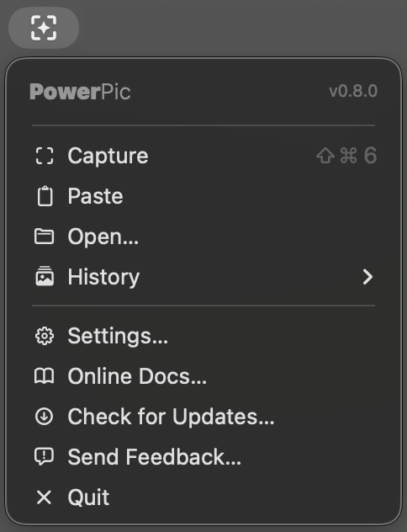Click the Capture dashed-frame icon
The height and width of the screenshot is (532, 407).
pyautogui.click(x=45, y=156)
